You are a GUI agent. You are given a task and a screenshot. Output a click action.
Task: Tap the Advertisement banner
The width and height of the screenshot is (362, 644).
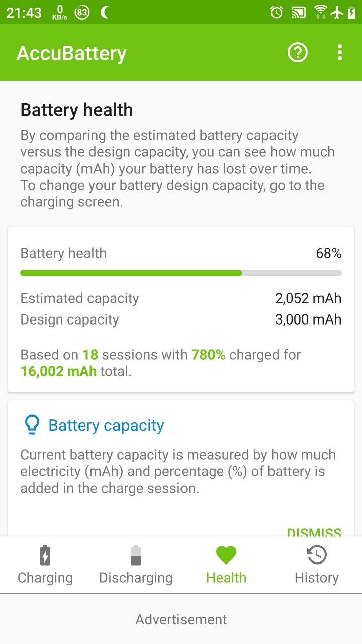point(181,619)
